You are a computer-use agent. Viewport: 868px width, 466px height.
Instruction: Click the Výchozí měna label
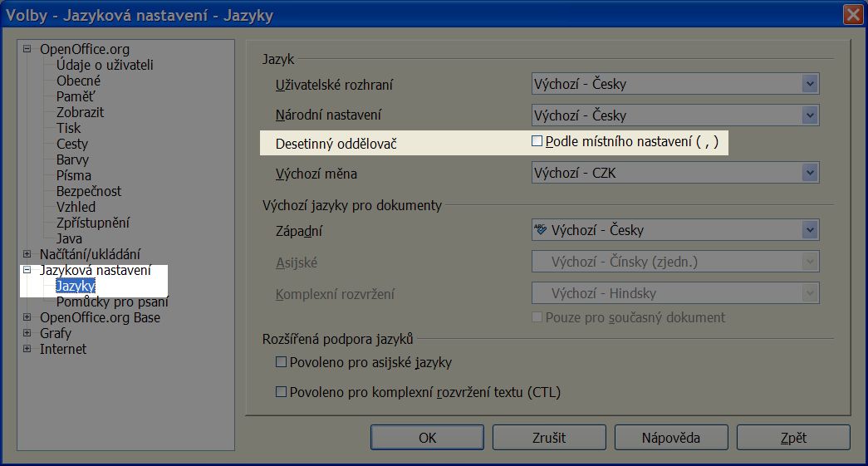click(x=316, y=174)
